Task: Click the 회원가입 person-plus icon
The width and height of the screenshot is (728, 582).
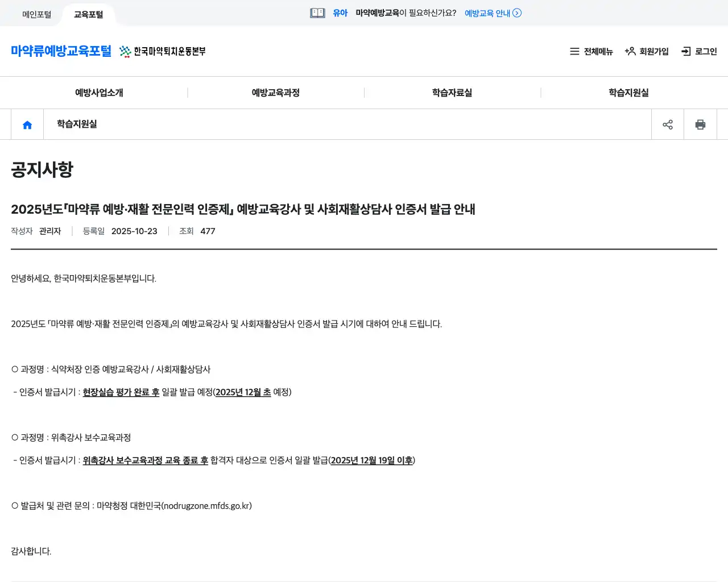Action: pos(630,51)
